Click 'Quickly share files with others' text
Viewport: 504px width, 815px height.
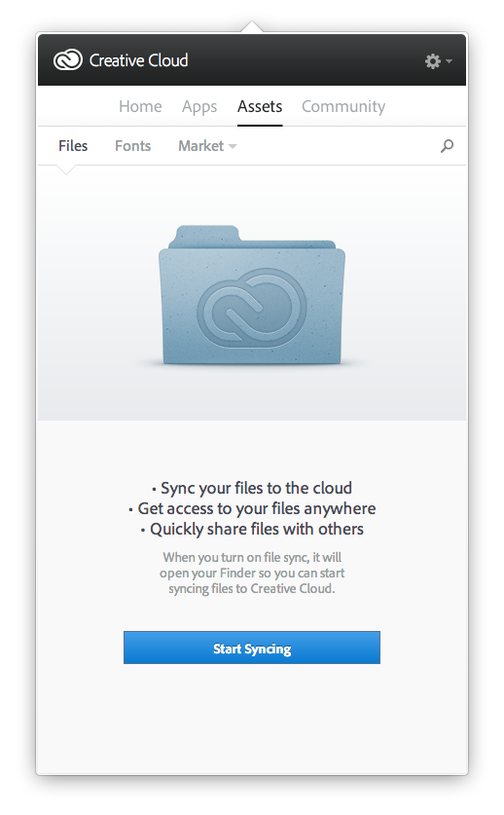(x=252, y=529)
